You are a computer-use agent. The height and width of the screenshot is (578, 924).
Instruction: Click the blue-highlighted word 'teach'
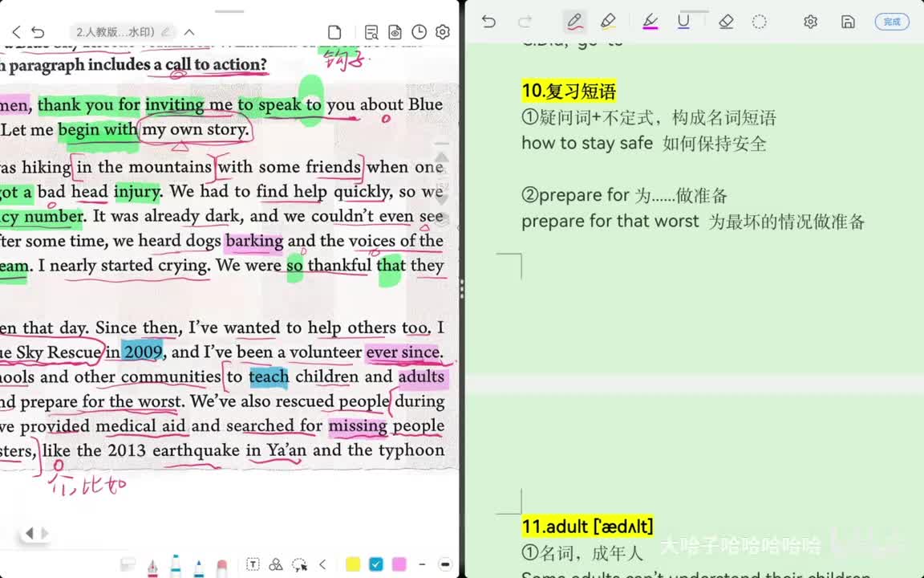coord(269,377)
